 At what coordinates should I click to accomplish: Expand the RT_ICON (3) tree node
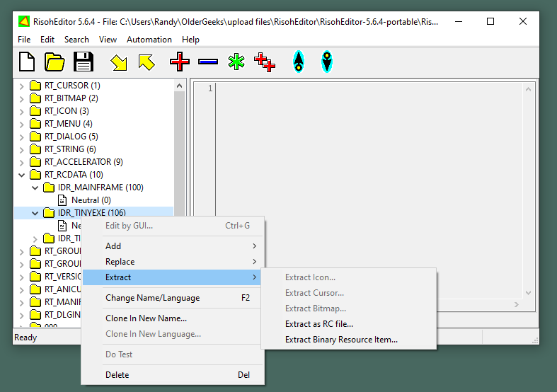(22, 112)
